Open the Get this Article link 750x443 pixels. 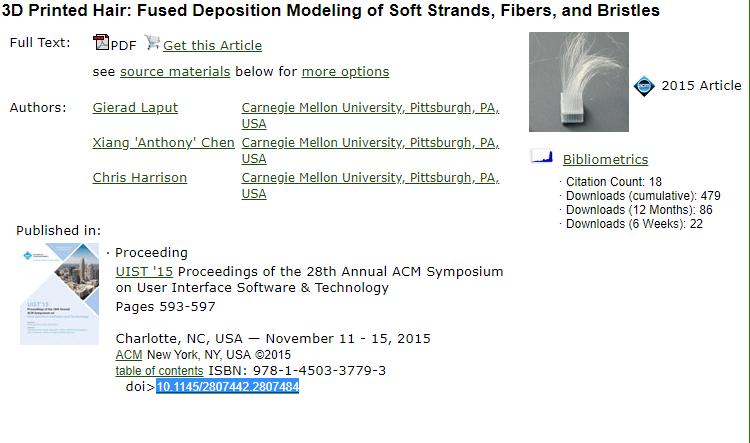[x=212, y=45]
